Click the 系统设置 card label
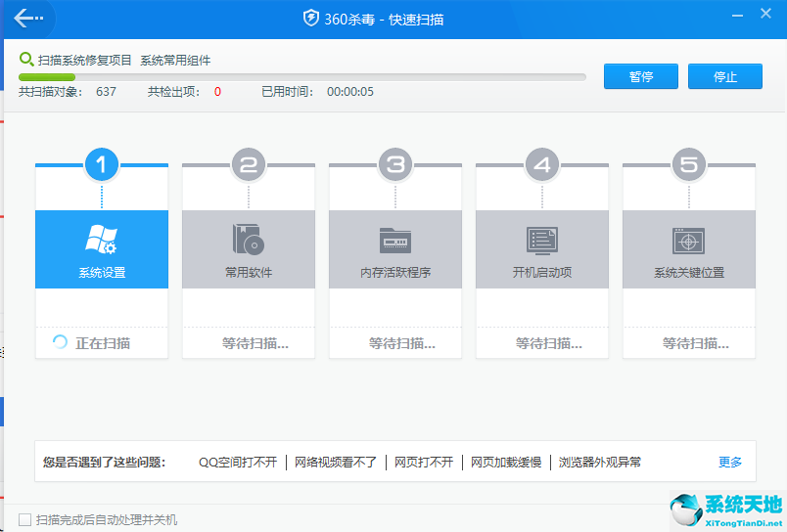787x532 pixels. pos(102,273)
